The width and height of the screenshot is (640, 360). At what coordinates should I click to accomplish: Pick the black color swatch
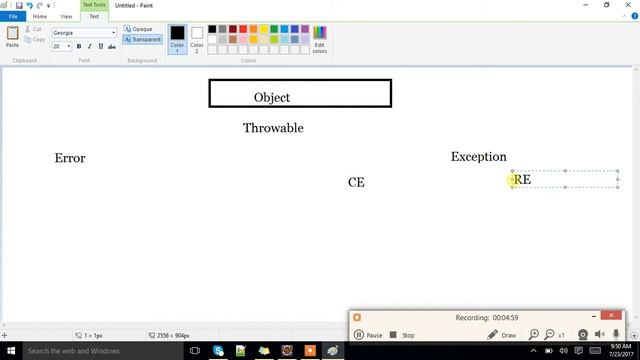tap(212, 29)
